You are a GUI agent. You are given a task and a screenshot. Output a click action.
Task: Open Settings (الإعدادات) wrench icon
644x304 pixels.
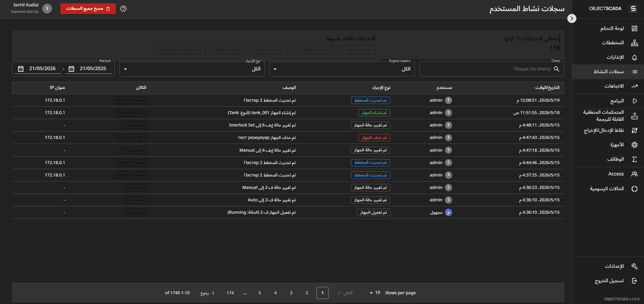(634, 266)
